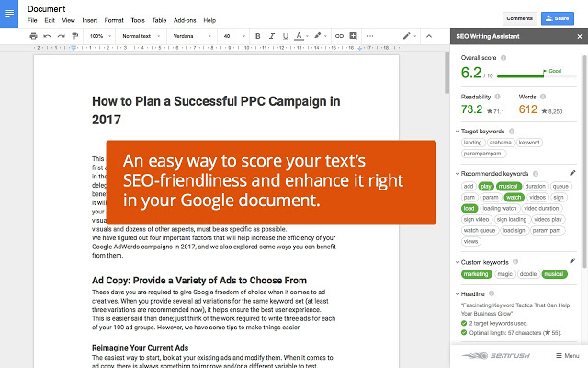This screenshot has width=588, height=368.
Task: Close the SEO Writing Assistant panel
Action: pos(580,37)
